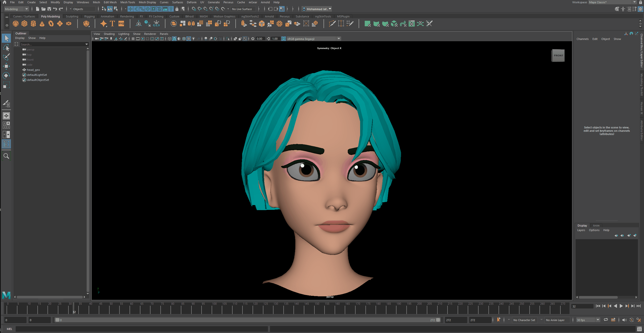Viewport: 644px width, 333px height.
Task: Open the sRGB gamma view transform dropdown
Action: point(339,39)
